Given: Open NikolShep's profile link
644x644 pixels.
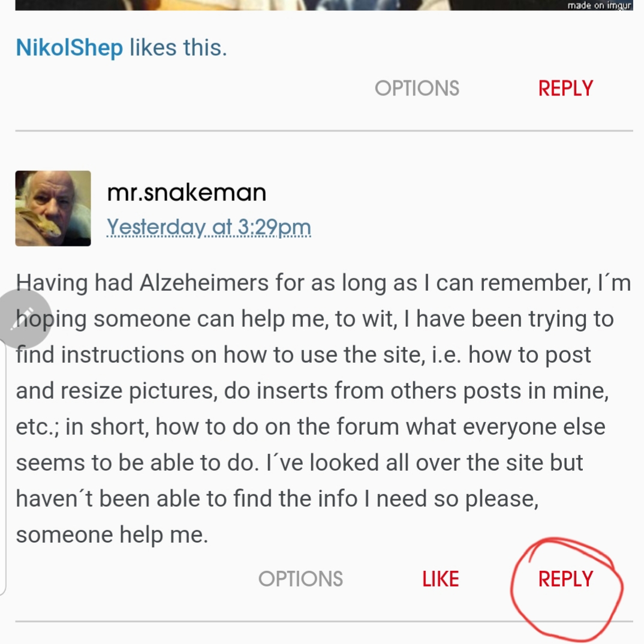Looking at the screenshot, I should click(x=69, y=48).
